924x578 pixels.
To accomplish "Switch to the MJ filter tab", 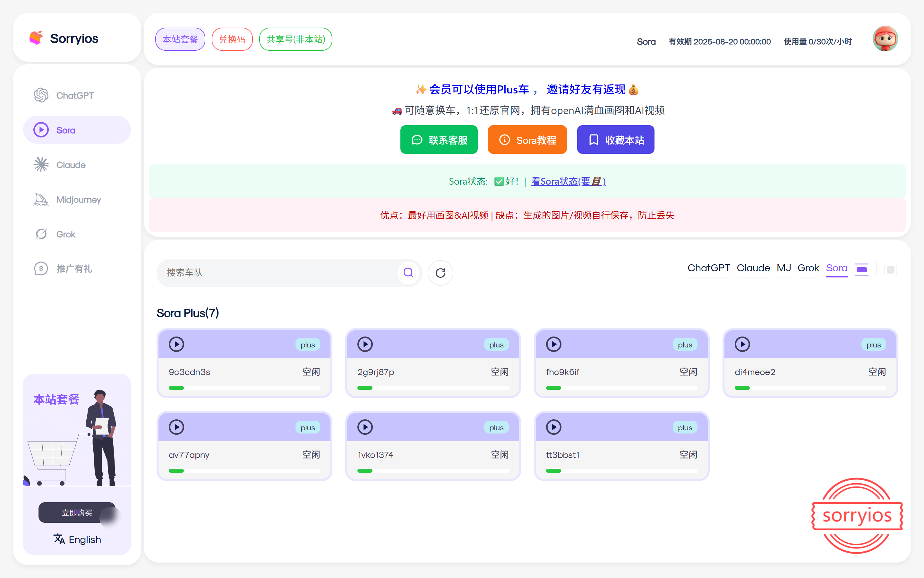I will 784,268.
